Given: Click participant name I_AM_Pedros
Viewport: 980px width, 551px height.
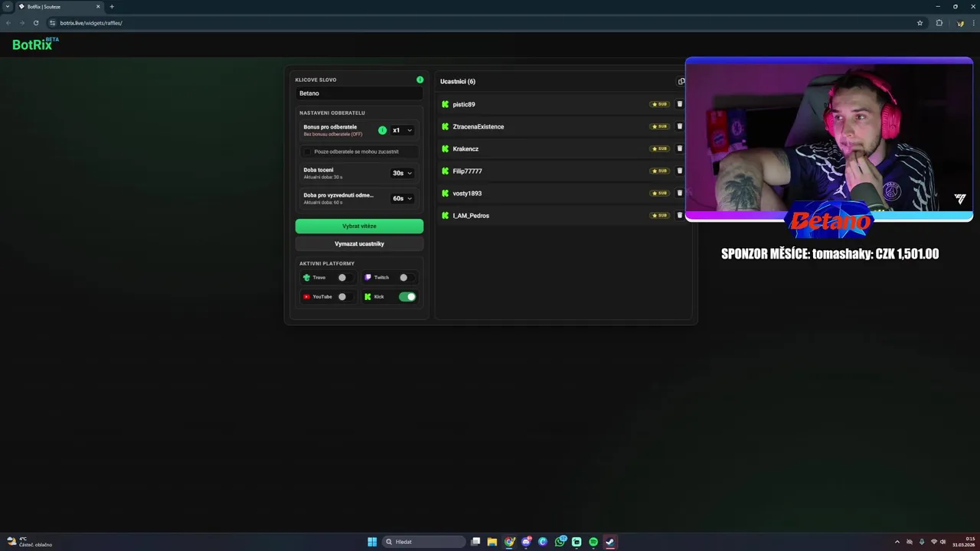Looking at the screenshot, I should point(471,215).
